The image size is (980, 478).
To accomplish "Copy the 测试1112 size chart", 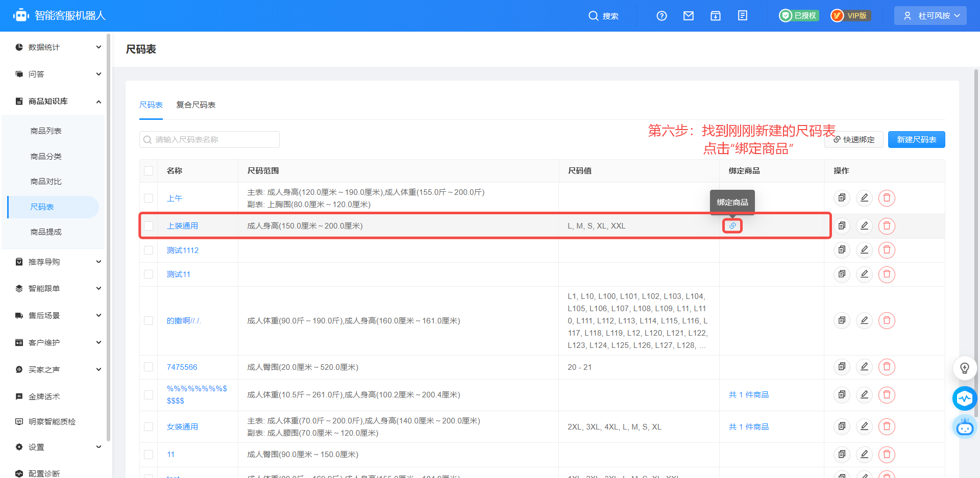I will [842, 250].
